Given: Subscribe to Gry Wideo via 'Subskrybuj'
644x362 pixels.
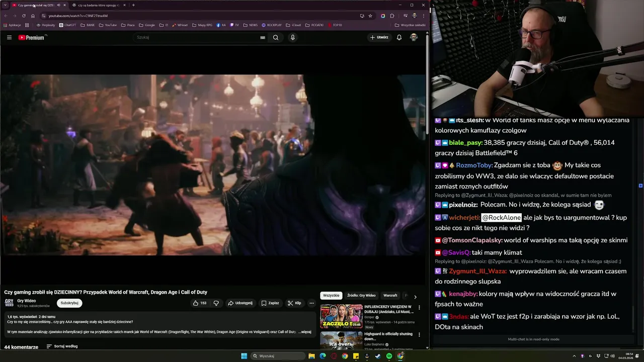Looking at the screenshot, I should 69,303.
